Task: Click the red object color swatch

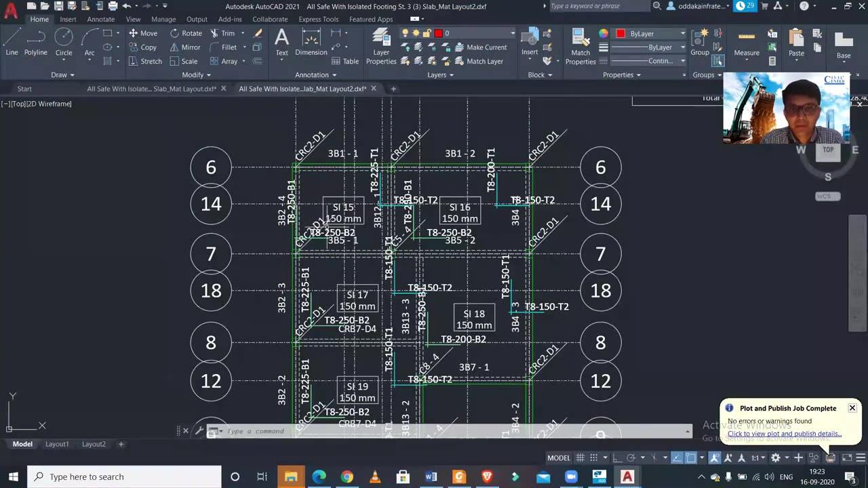Action: [x=620, y=33]
